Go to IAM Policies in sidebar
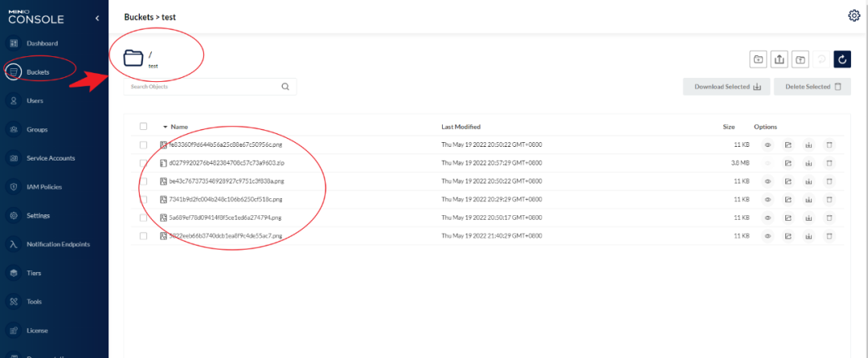 pos(43,187)
